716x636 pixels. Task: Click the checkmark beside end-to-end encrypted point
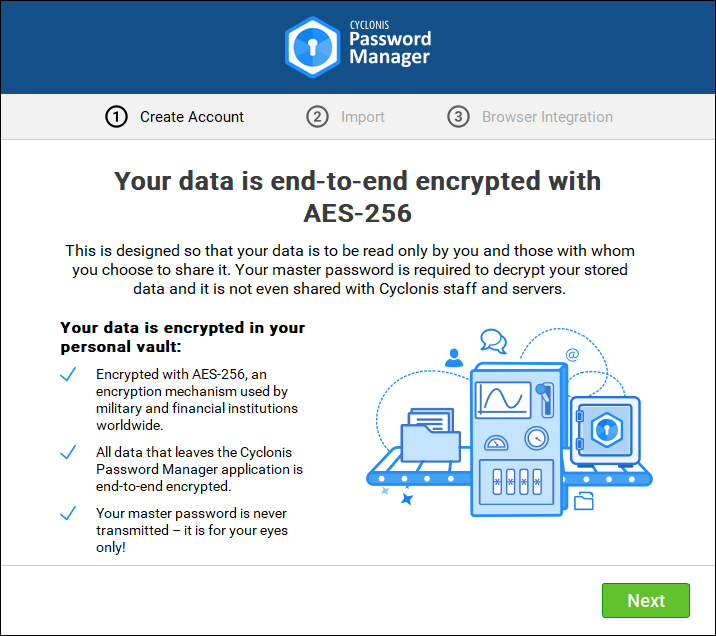(68, 453)
